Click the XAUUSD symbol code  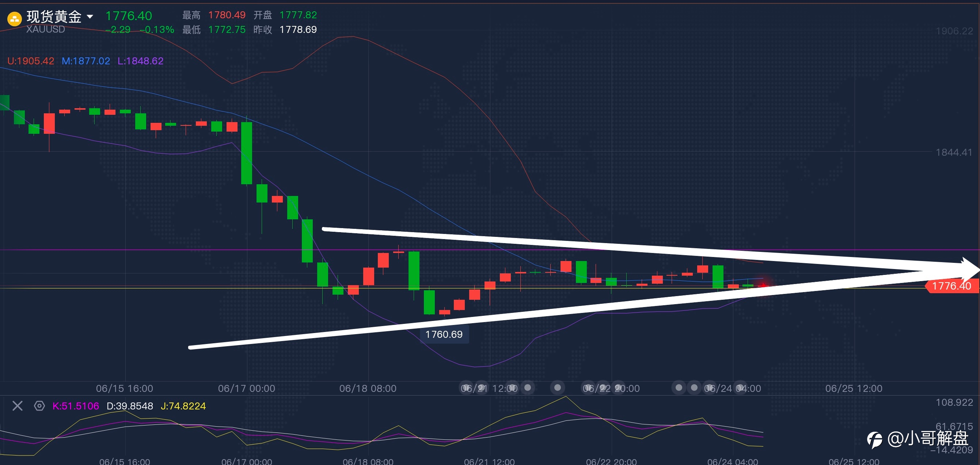tap(46, 29)
